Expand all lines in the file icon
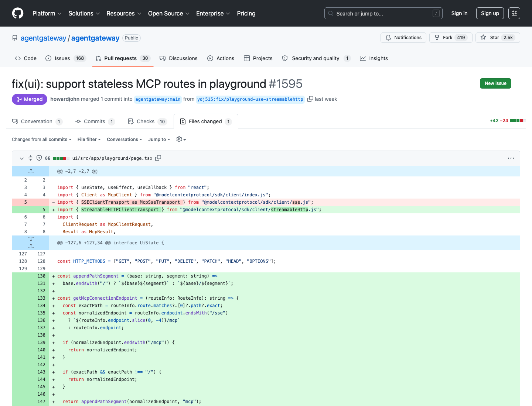Image resolution: width=532 pixels, height=406 pixels. coord(31,158)
